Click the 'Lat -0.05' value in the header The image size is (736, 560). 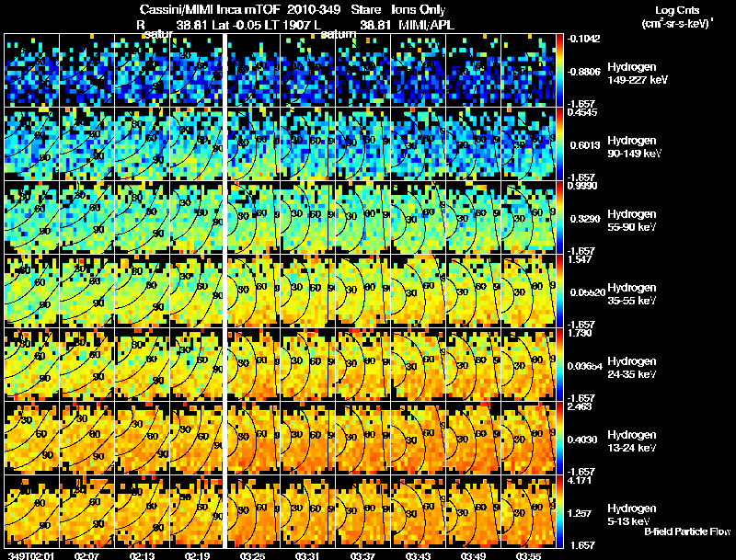(x=237, y=25)
